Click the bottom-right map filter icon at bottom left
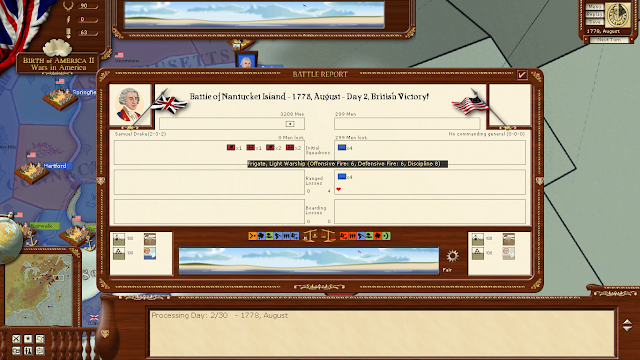 40,351
